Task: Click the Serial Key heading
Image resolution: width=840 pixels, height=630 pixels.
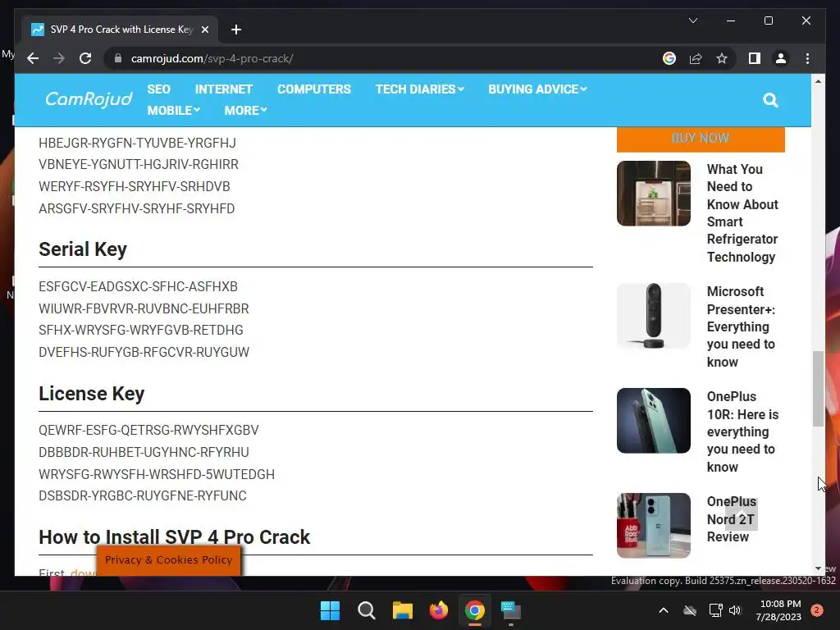Action: pyautogui.click(x=83, y=249)
